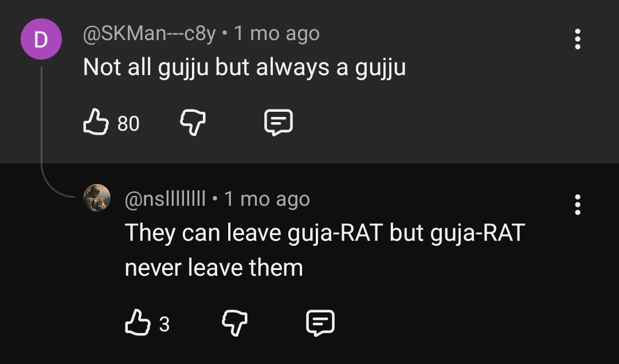
Task: Like the reply by @nsllllllll
Action: click(138, 323)
